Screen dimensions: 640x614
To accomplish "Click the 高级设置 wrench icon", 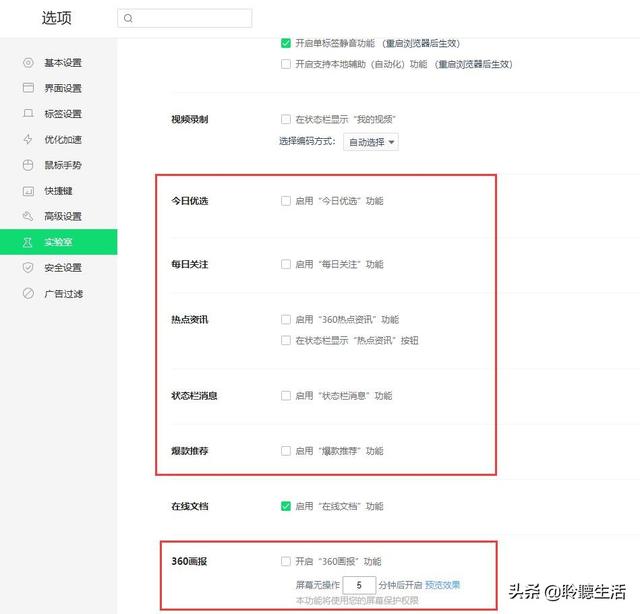I will 28,216.
